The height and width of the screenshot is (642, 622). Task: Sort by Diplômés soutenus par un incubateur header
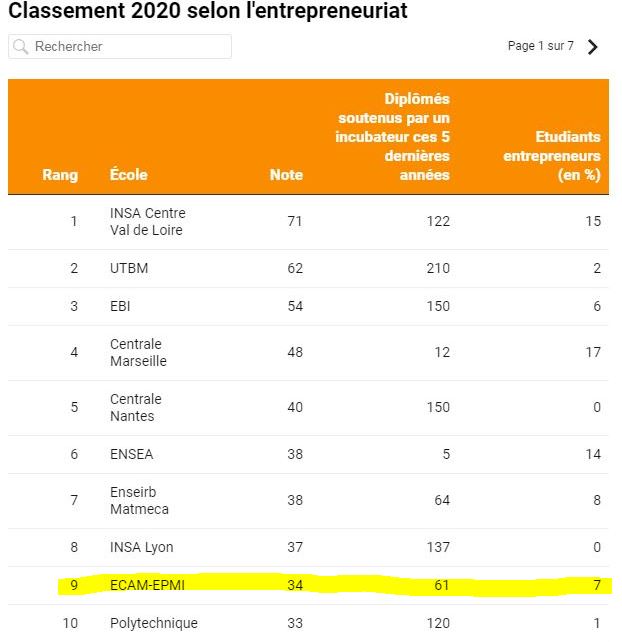tap(392, 137)
